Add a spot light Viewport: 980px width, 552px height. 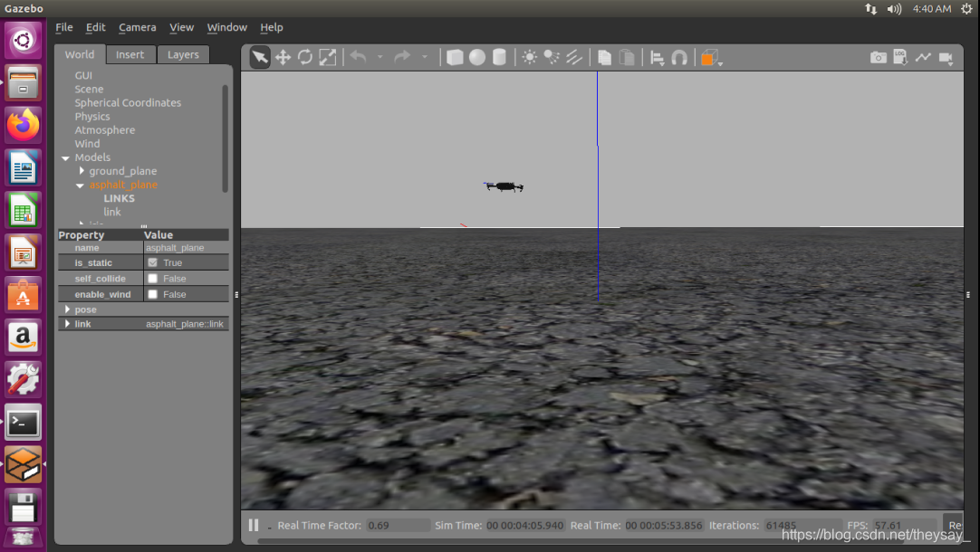(x=552, y=57)
